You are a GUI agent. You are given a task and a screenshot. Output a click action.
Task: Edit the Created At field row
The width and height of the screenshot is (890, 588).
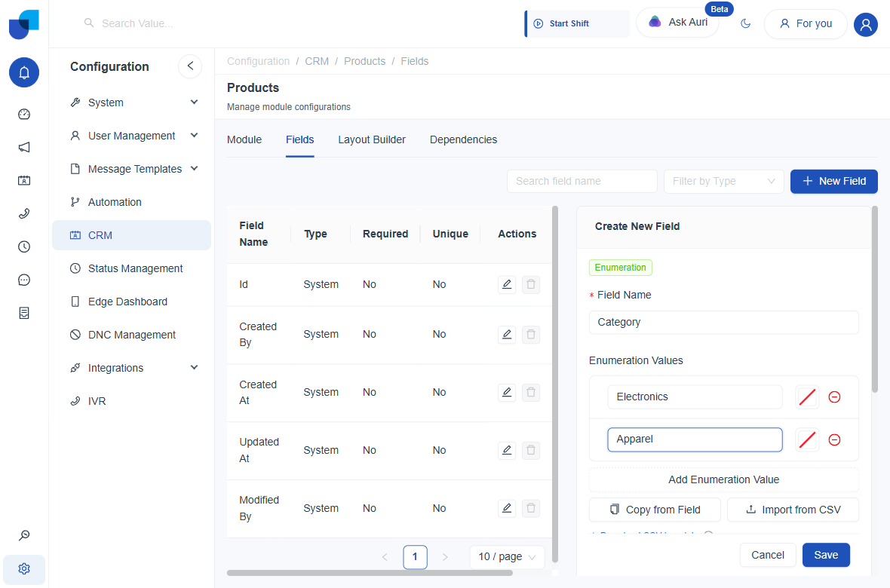[507, 392]
